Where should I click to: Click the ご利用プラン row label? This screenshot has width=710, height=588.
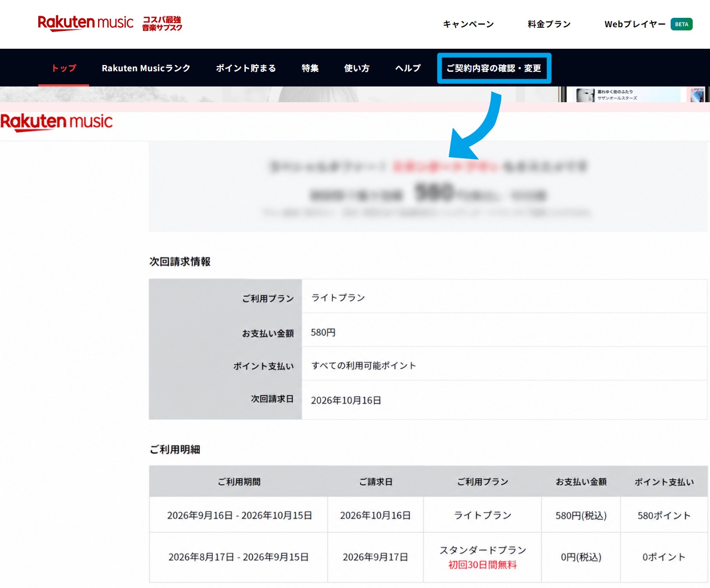267,298
